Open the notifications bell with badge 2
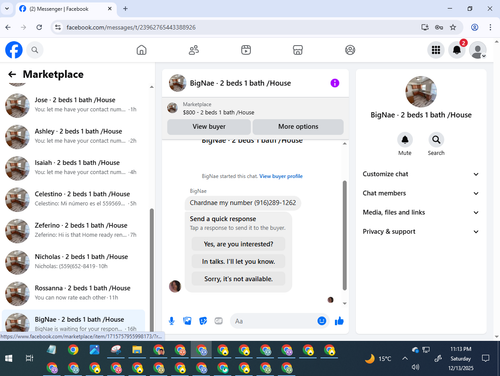Viewport: 500px width, 376px height. (457, 50)
